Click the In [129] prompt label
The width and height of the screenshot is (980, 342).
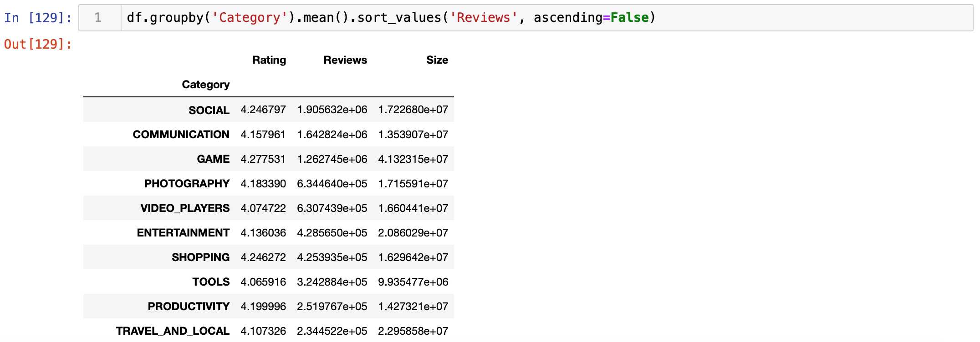[x=38, y=18]
